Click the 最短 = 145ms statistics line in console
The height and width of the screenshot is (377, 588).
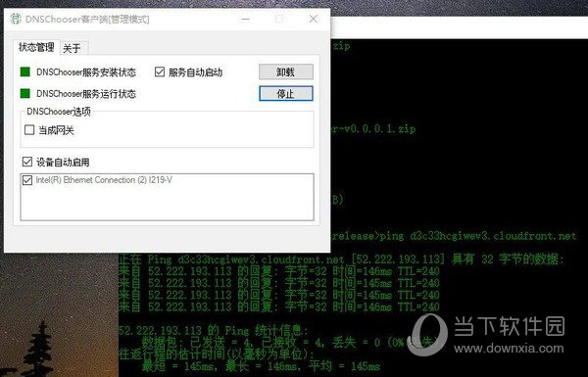(x=261, y=366)
